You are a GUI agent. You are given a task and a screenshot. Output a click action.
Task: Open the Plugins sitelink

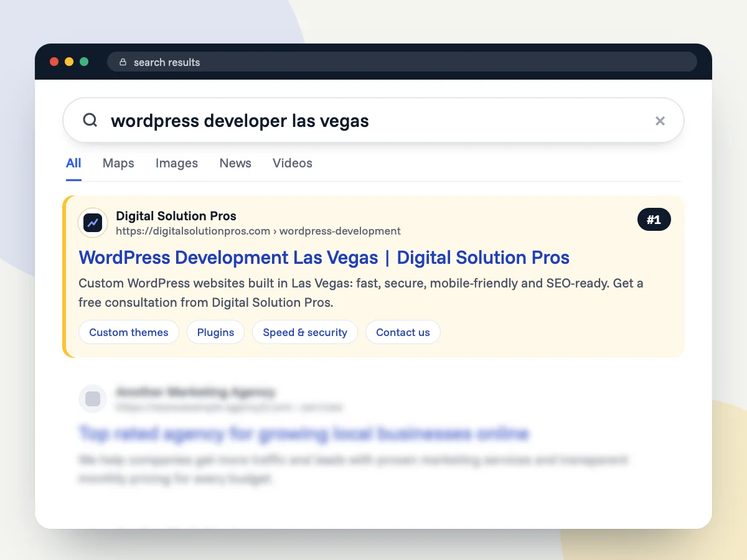click(215, 332)
